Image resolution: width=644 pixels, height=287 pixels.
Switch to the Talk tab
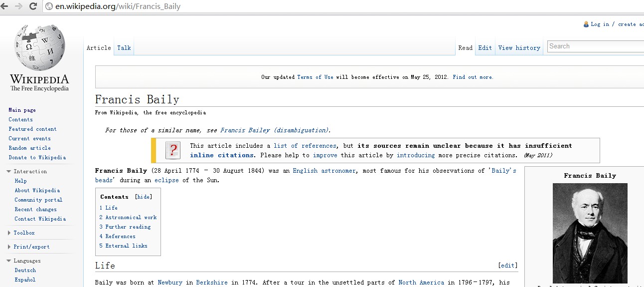(124, 48)
